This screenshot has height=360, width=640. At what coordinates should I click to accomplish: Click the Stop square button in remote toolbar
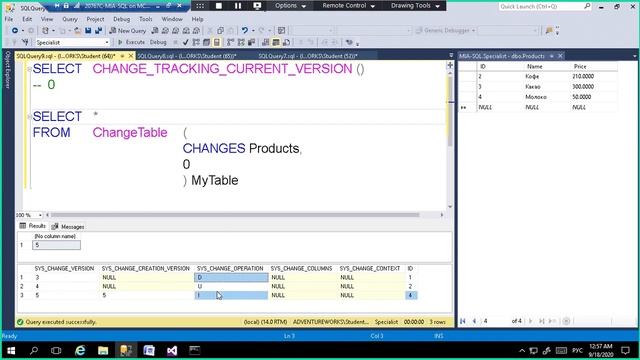(x=219, y=6)
